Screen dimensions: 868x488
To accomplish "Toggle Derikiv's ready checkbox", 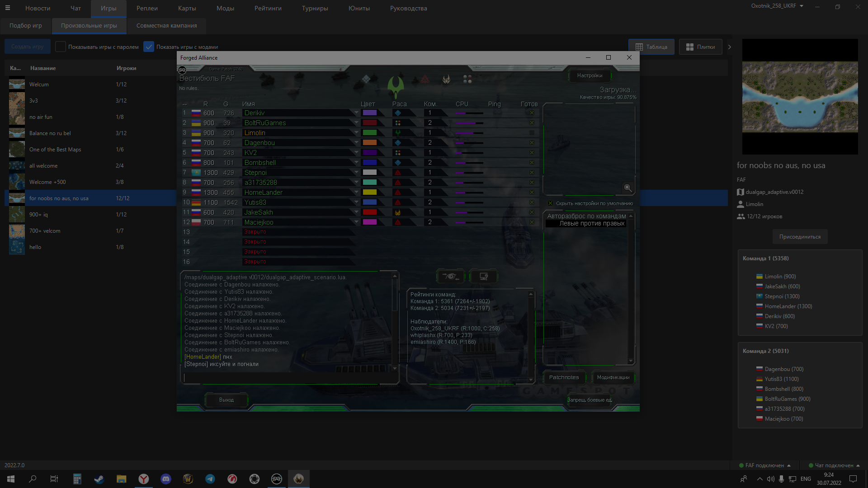I will click(532, 113).
